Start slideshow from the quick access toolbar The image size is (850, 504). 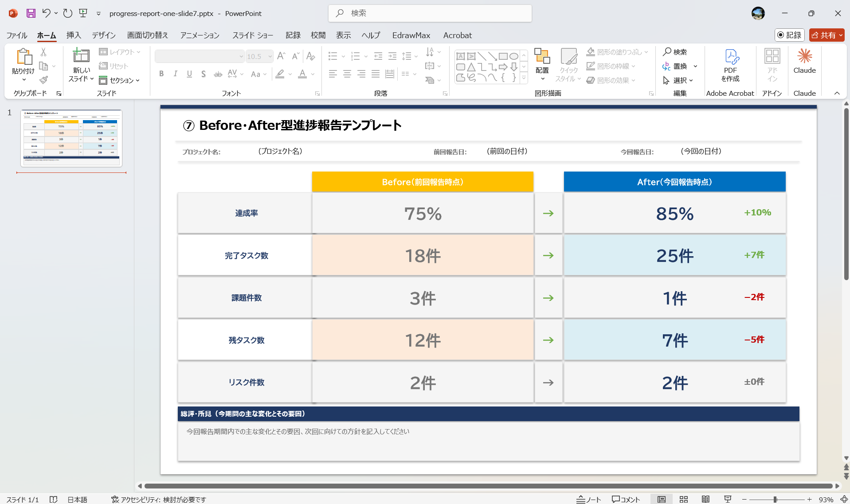(x=83, y=13)
